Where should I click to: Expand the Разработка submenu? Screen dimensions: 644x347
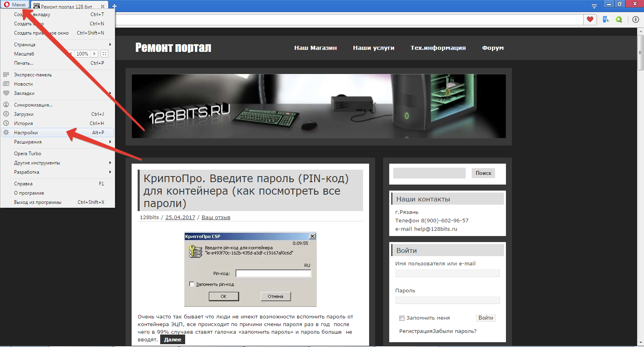tap(58, 172)
